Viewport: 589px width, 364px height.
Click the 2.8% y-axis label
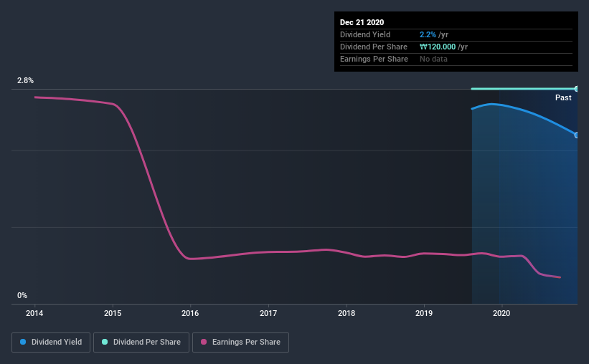tap(25, 80)
